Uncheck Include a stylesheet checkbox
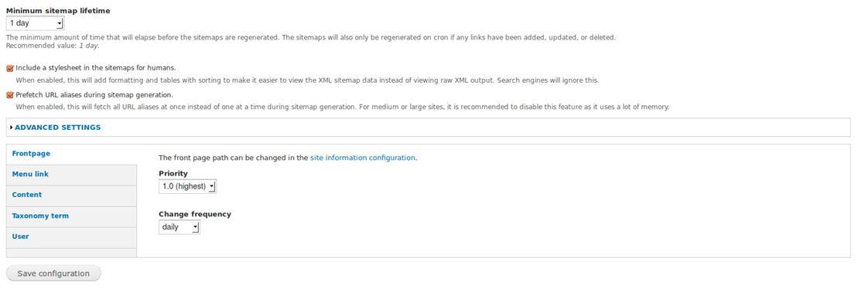This screenshot has width=868, height=289. coord(10,69)
